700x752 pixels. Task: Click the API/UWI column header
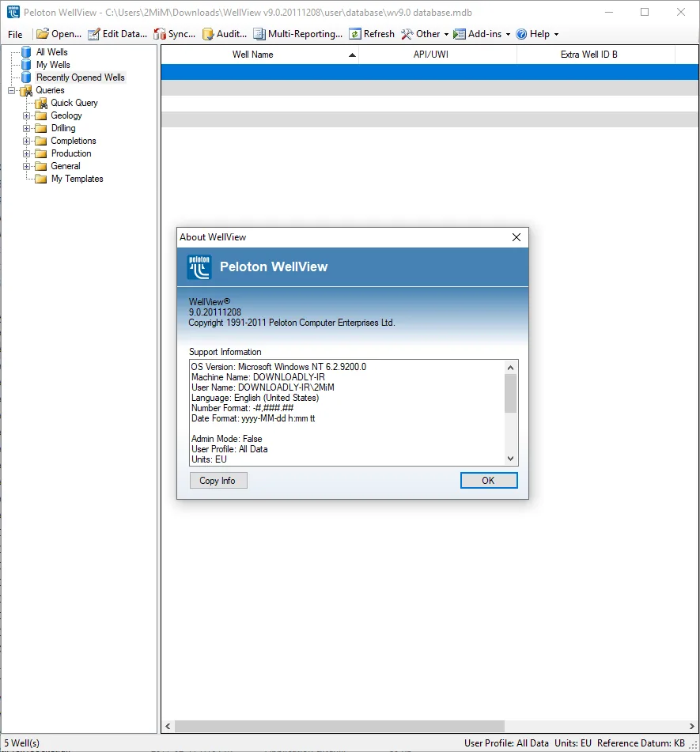(437, 55)
